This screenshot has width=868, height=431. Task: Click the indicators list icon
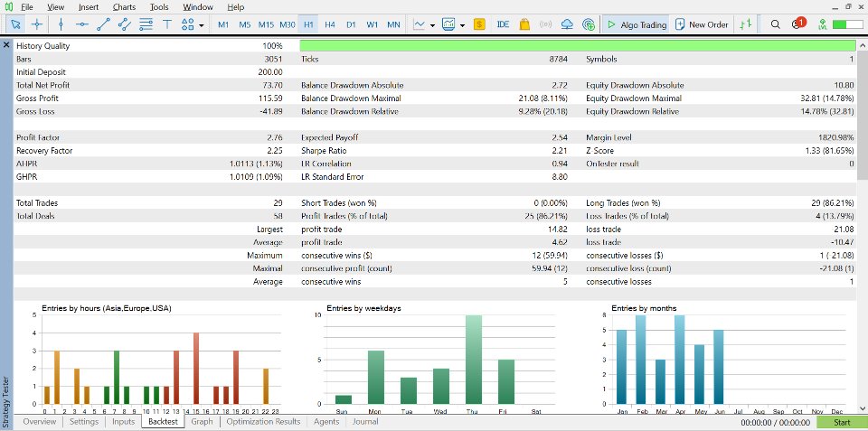tap(448, 24)
